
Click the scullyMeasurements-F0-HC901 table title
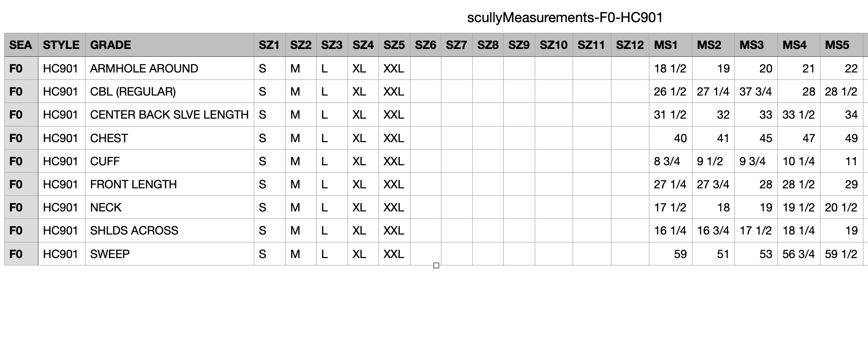tap(565, 18)
